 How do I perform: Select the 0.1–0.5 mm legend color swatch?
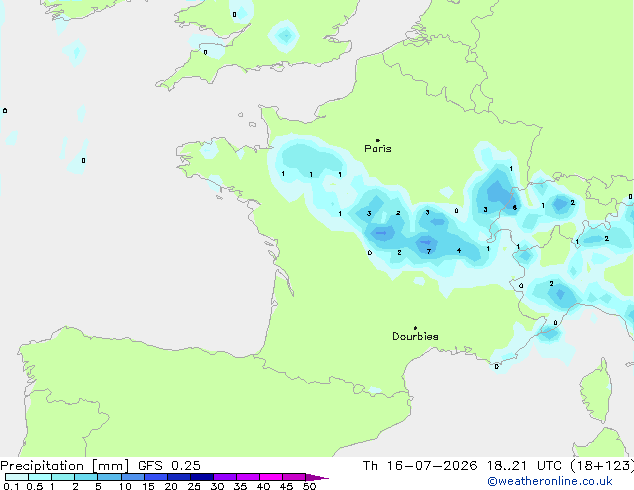tap(17, 477)
